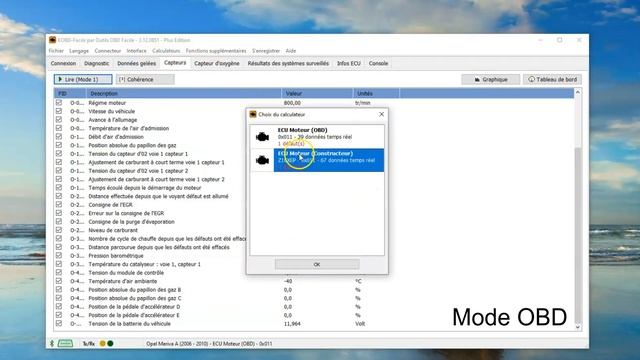Viewport: 640px width, 360px height.
Task: Open the S'enregistrer menu
Action: pyautogui.click(x=266, y=51)
